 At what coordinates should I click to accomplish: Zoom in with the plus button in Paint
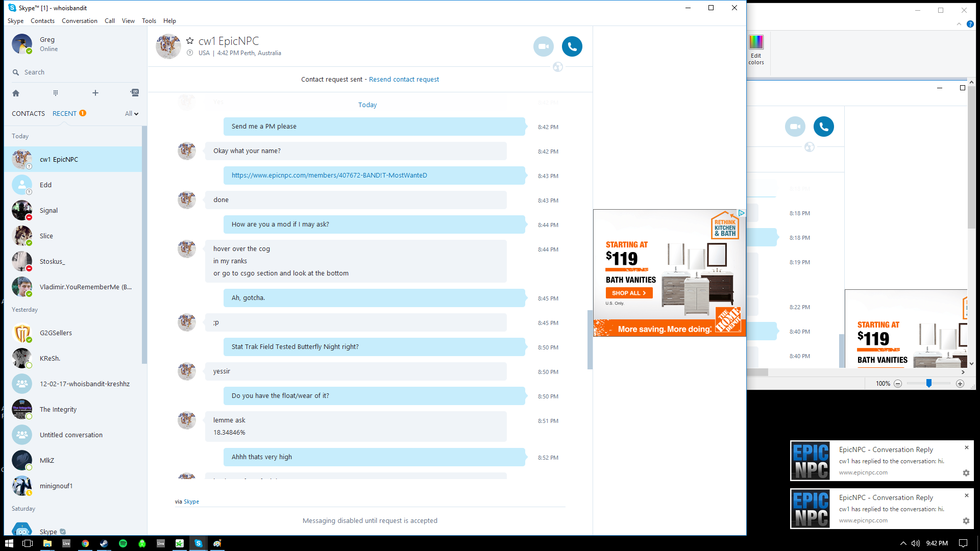[x=960, y=384]
